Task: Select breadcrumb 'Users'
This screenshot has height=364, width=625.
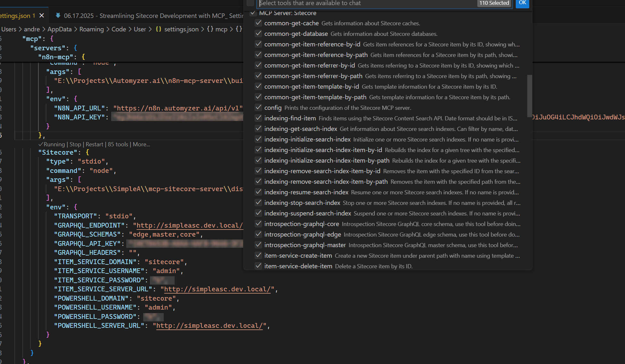Action: coord(9,29)
